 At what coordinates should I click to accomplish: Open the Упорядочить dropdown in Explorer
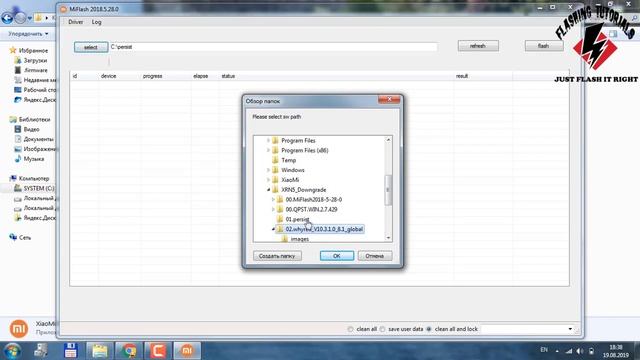[28, 34]
